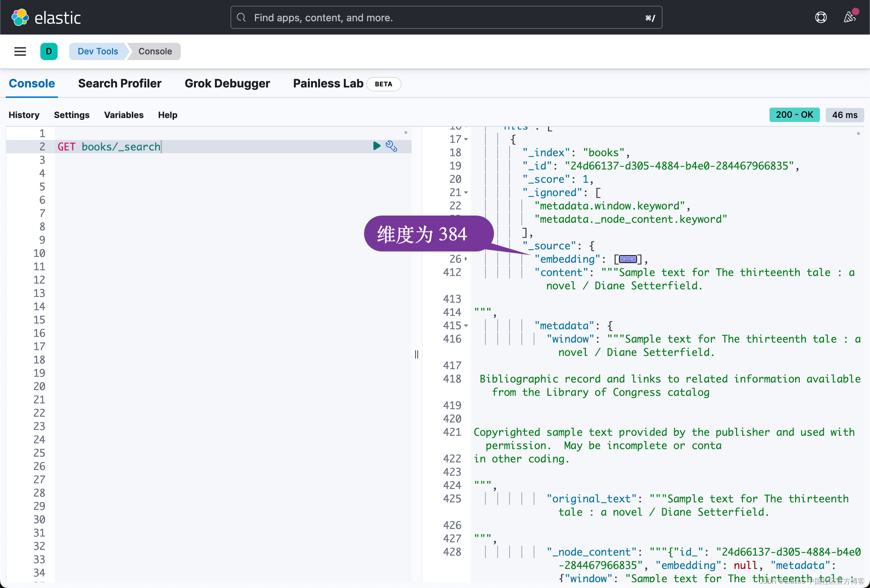Open the Variables panel
Image resolution: width=870 pixels, height=588 pixels.
124,115
